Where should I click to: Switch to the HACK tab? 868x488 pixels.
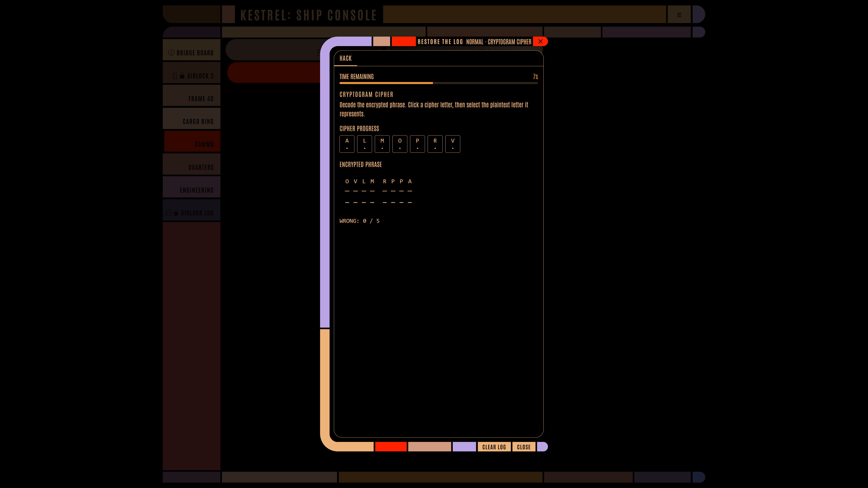point(345,58)
